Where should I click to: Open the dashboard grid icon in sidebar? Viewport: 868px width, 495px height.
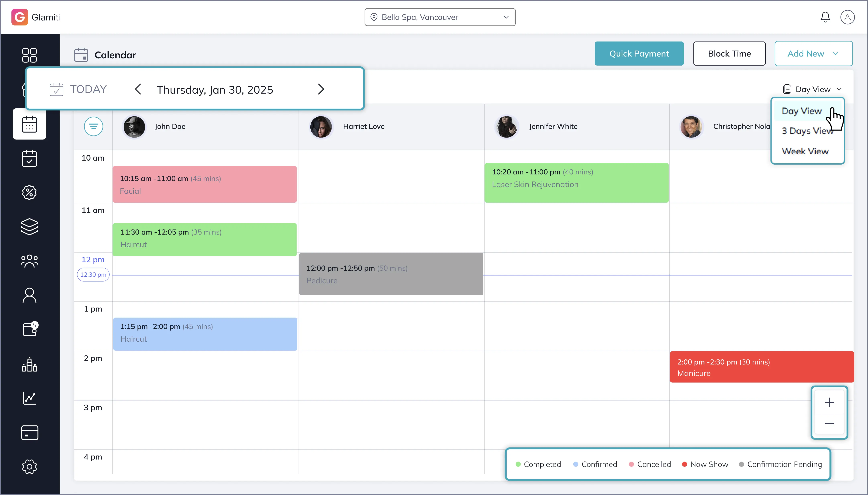pyautogui.click(x=29, y=55)
